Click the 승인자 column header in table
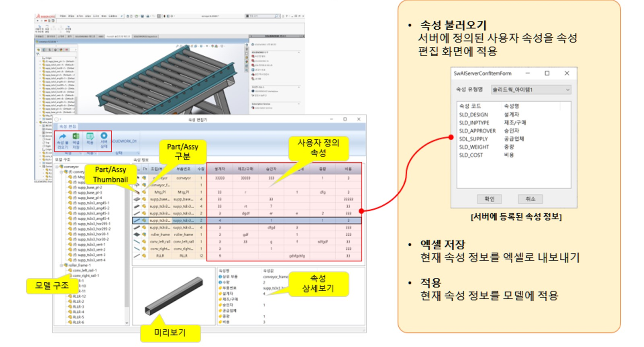The width and height of the screenshot is (644, 347). click(271, 169)
